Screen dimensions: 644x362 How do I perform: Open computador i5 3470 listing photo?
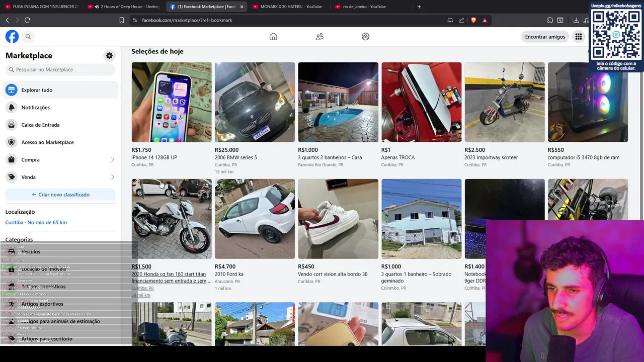click(588, 102)
